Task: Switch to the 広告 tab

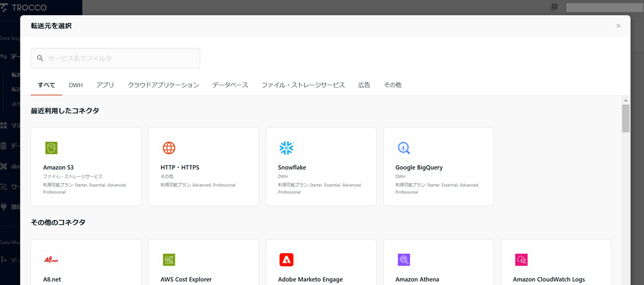Action: point(364,85)
